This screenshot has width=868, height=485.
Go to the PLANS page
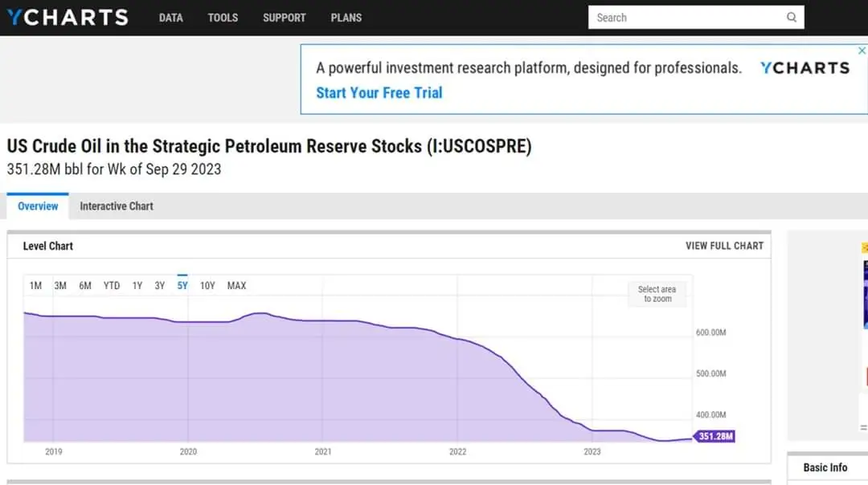pos(346,18)
